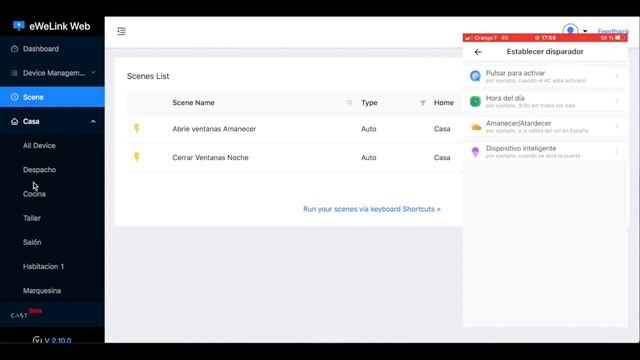Open the Feedback link
Image resolution: width=640 pixels, height=360 pixels.
613,31
